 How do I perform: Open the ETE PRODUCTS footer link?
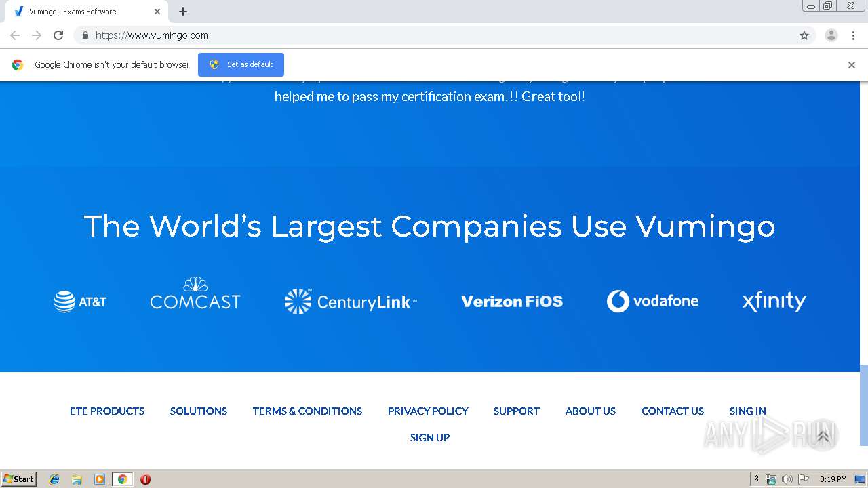coord(107,411)
